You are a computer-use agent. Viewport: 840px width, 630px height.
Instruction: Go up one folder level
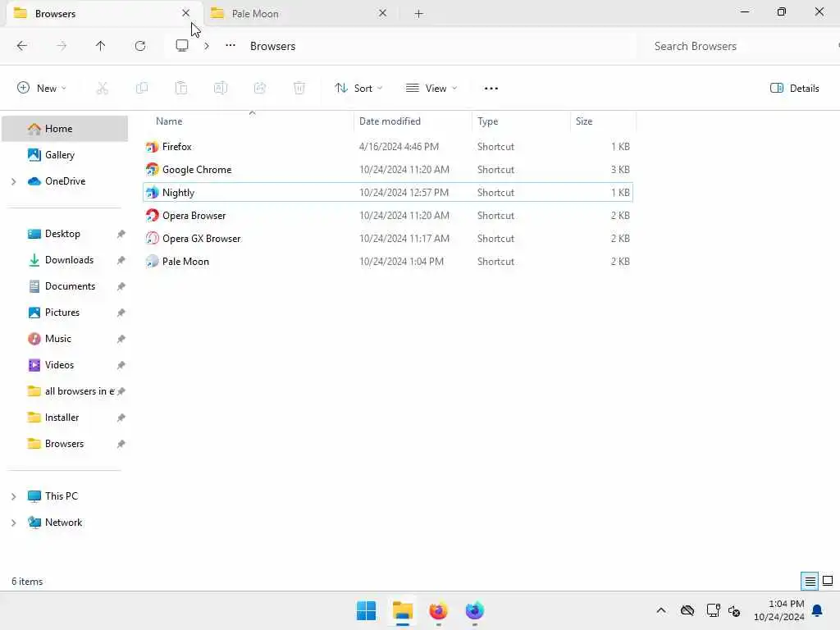(101, 46)
